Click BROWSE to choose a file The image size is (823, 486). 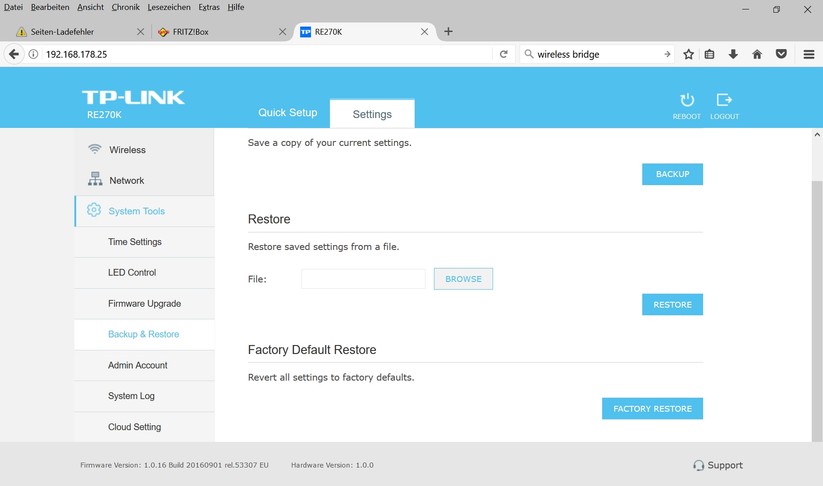pyautogui.click(x=463, y=279)
